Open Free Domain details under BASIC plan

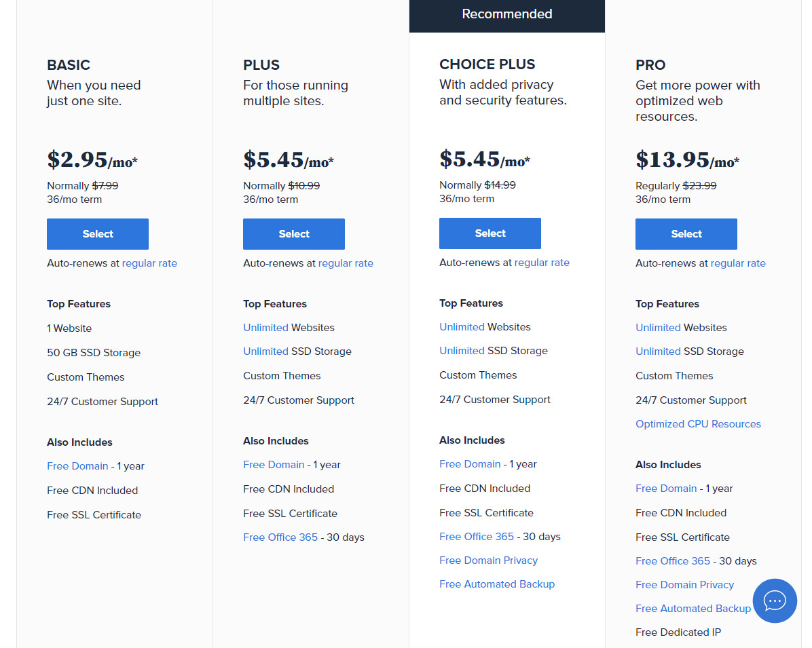point(77,465)
